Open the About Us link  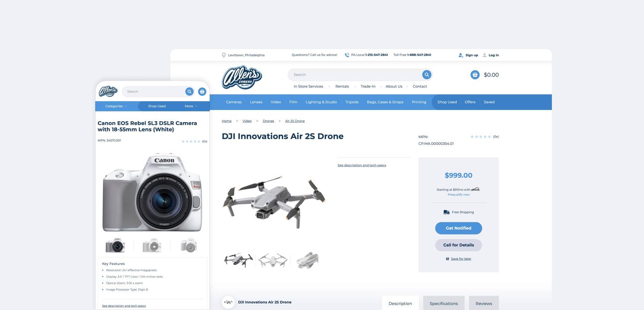(x=394, y=86)
